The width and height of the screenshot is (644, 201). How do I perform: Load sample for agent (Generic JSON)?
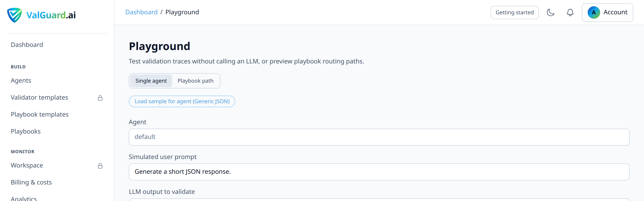click(182, 101)
